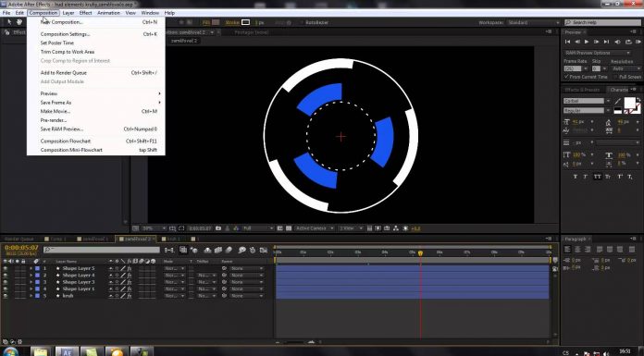Screen dimensions: 644x356
Task: Open Composition Flowchart icon in viewer footer
Action: click(x=395, y=228)
